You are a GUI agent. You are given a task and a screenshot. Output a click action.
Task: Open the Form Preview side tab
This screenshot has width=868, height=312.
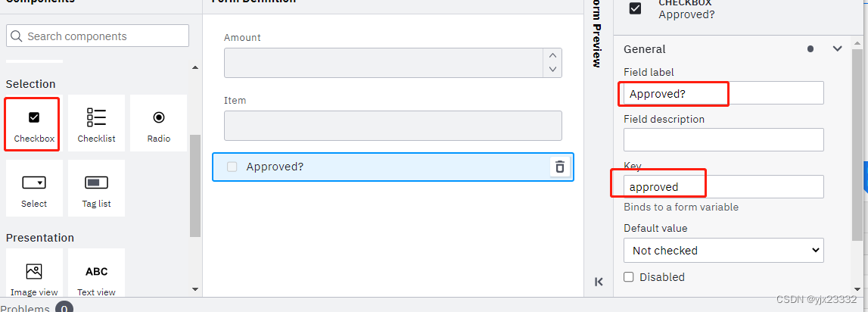596,34
